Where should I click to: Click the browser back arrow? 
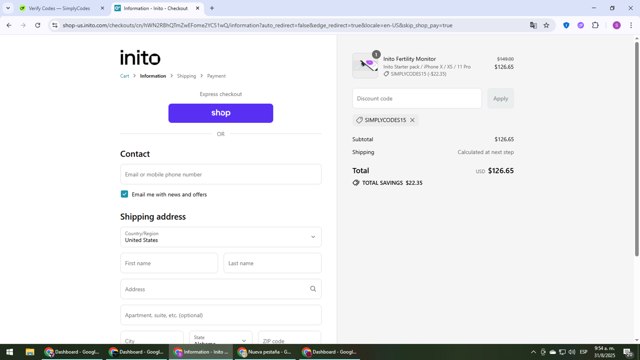[x=9, y=25]
